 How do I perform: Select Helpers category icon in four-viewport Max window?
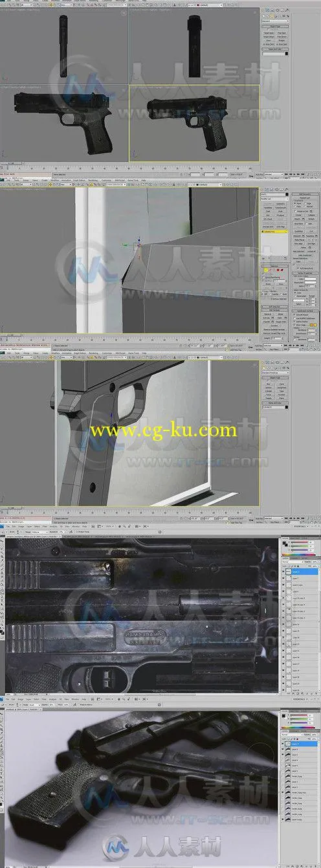280,16
